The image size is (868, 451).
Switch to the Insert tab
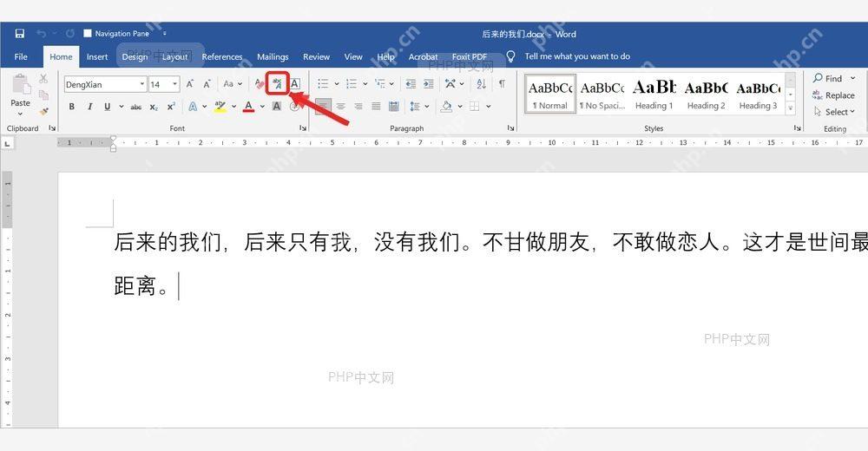click(x=97, y=56)
